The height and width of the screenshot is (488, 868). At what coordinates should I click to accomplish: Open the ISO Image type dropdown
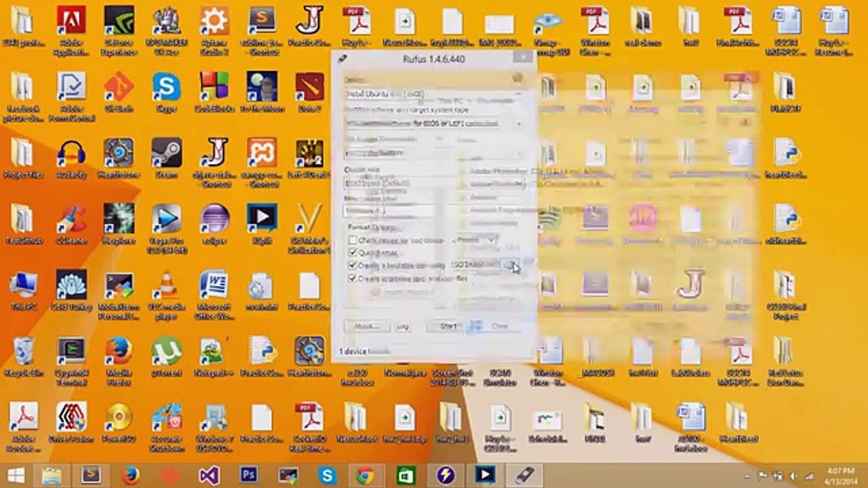click(475, 264)
